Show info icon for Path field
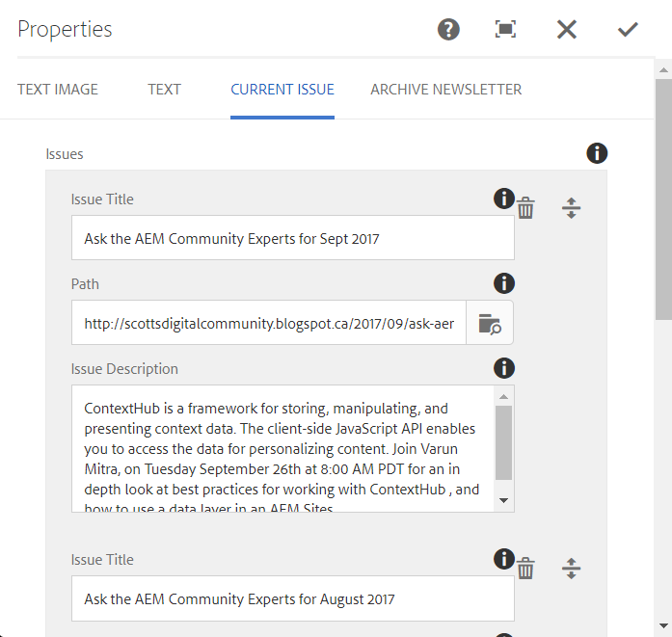Image resolution: width=672 pixels, height=637 pixels. 503,283
